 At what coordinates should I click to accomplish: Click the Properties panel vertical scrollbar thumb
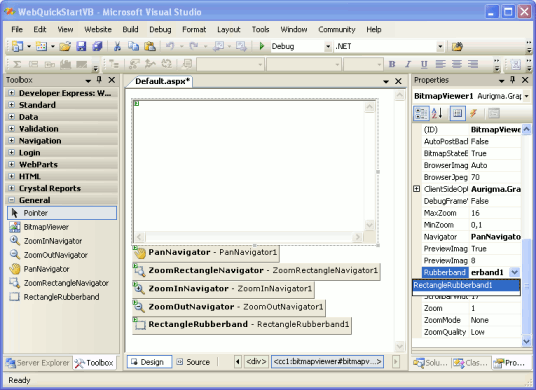527,285
